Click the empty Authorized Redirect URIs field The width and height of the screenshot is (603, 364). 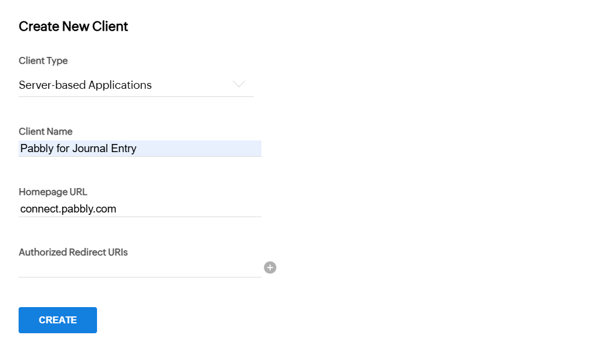click(x=140, y=269)
